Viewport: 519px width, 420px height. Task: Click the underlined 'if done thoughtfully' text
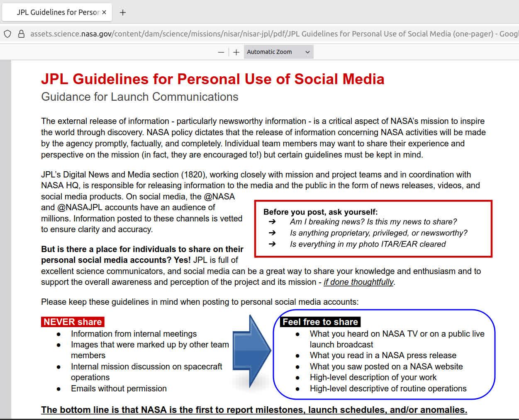358,282
